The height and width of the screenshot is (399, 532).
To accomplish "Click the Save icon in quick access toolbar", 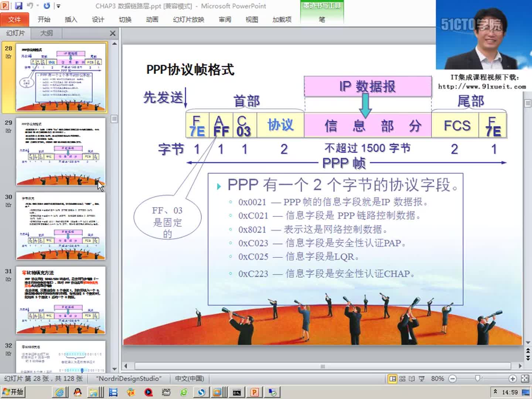I will (18, 6).
